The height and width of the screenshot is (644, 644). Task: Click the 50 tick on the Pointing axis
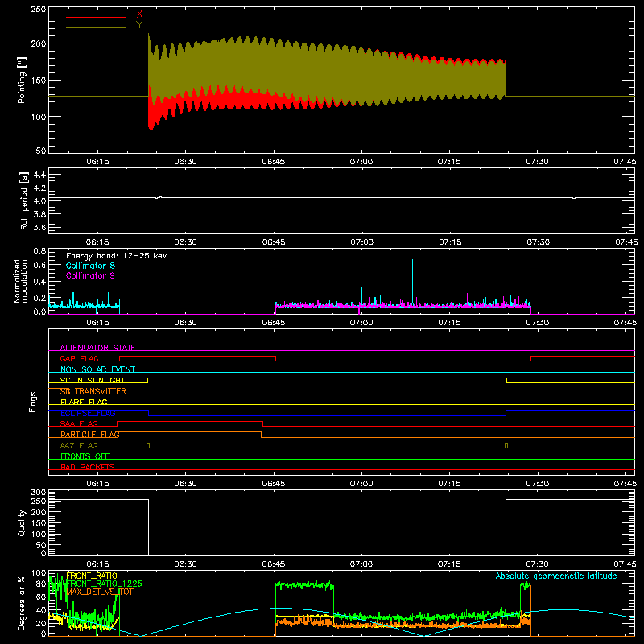click(x=41, y=151)
